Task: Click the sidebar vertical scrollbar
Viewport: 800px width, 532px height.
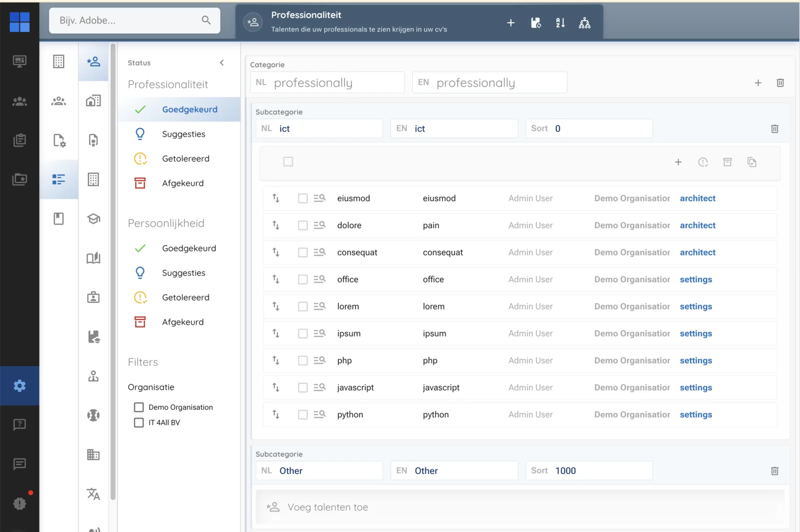Action: (x=113, y=271)
